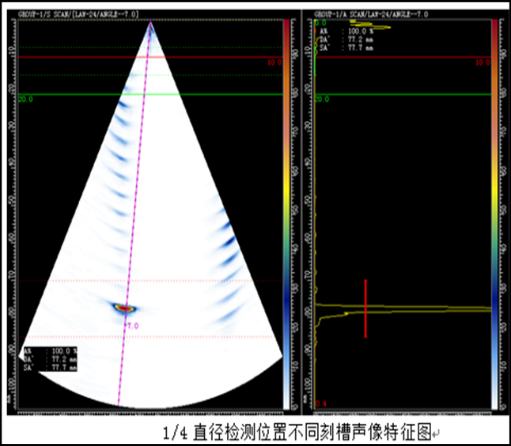Select the magenta dashed angle cursor line
Image resolution: width=511 pixels, height=446 pixels.
tap(134, 213)
